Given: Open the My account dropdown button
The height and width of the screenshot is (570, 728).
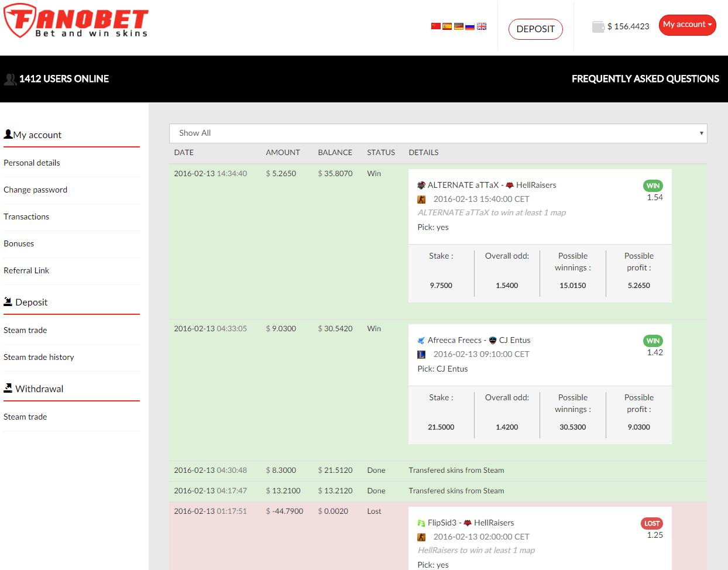Looking at the screenshot, I should pyautogui.click(x=687, y=25).
